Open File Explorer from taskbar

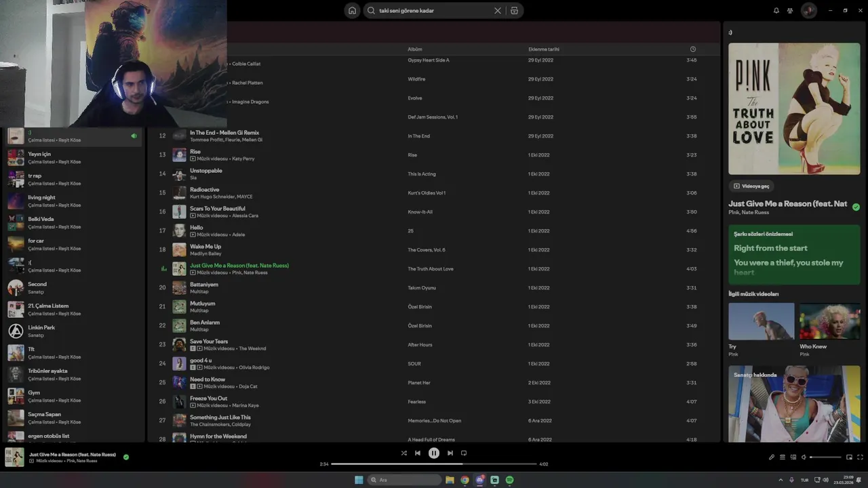pyautogui.click(x=450, y=480)
